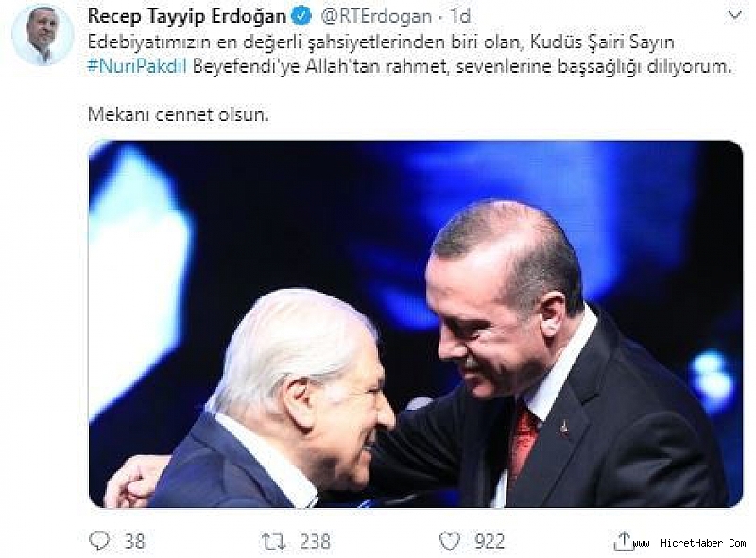Retweet using the retweet arrows icon
The image size is (756, 558).
[273, 541]
